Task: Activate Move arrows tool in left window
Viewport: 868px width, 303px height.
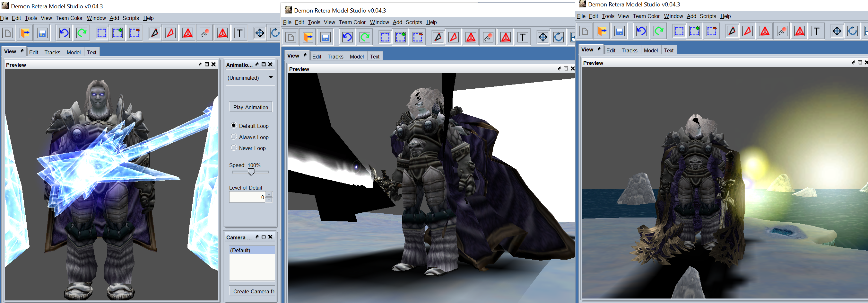Action: click(259, 33)
